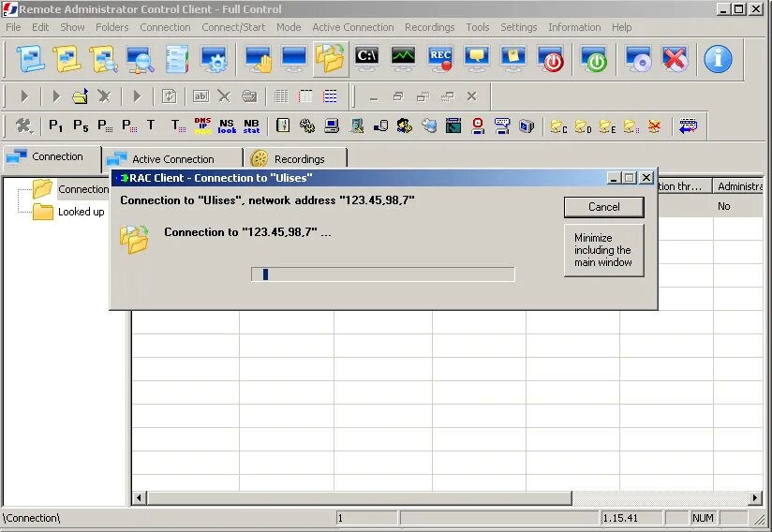This screenshot has height=532, width=772.
Task: Run the DNS IP MAC lookup tool
Action: pyautogui.click(x=202, y=126)
